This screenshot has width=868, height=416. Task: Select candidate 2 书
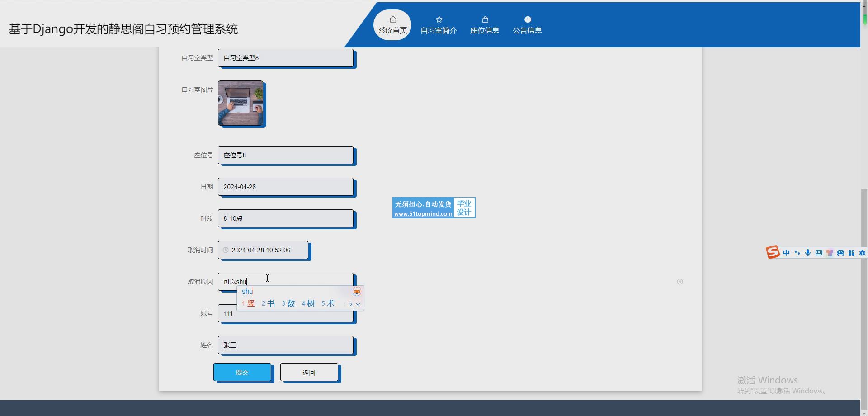click(x=269, y=303)
